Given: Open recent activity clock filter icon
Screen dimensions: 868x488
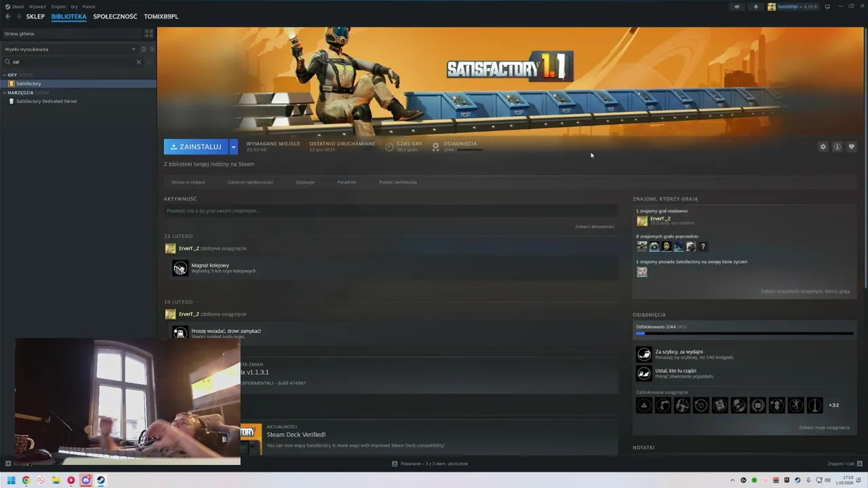Looking at the screenshot, I should 144,49.
